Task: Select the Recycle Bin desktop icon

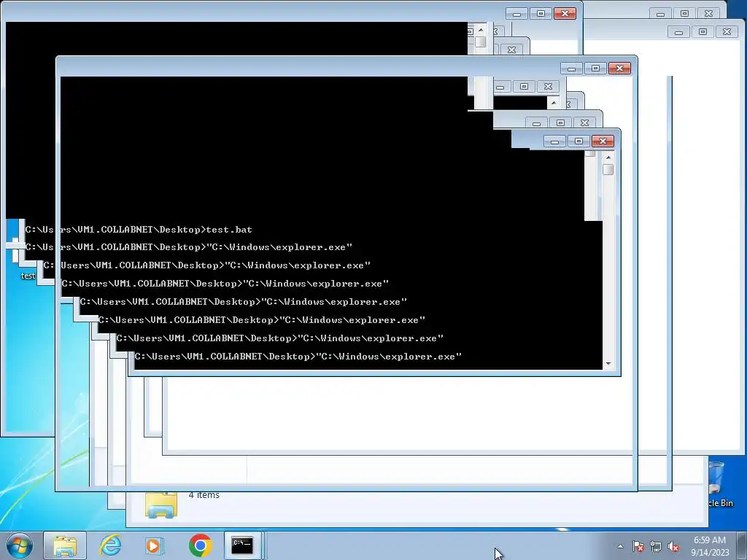Action: (x=720, y=485)
